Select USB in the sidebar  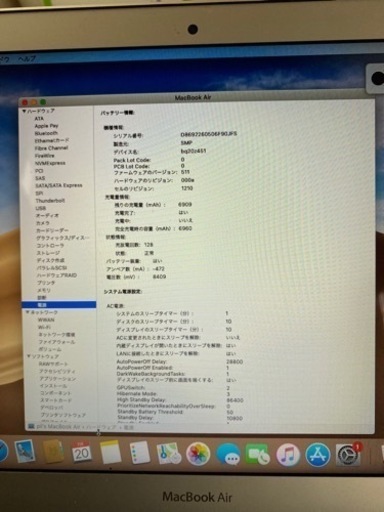click(41, 208)
